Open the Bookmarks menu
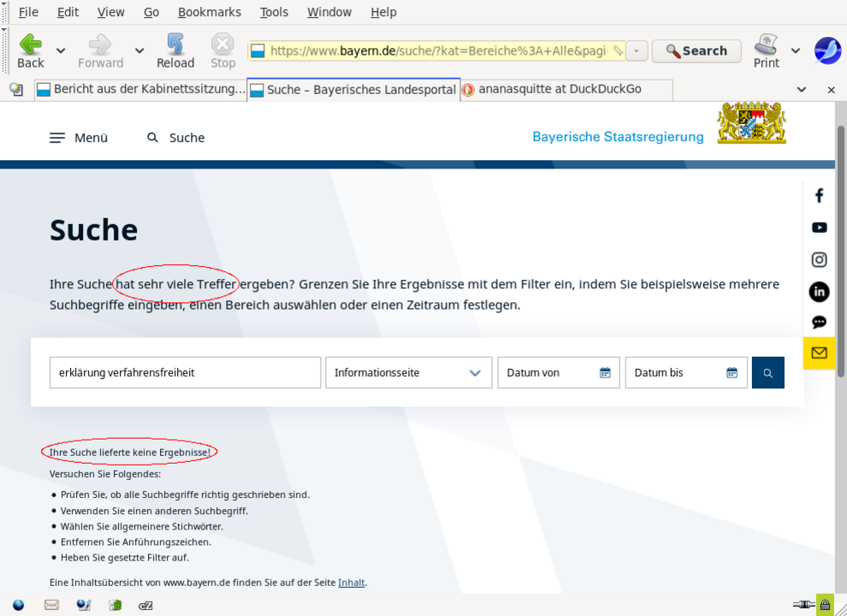This screenshot has width=847, height=616. (209, 12)
